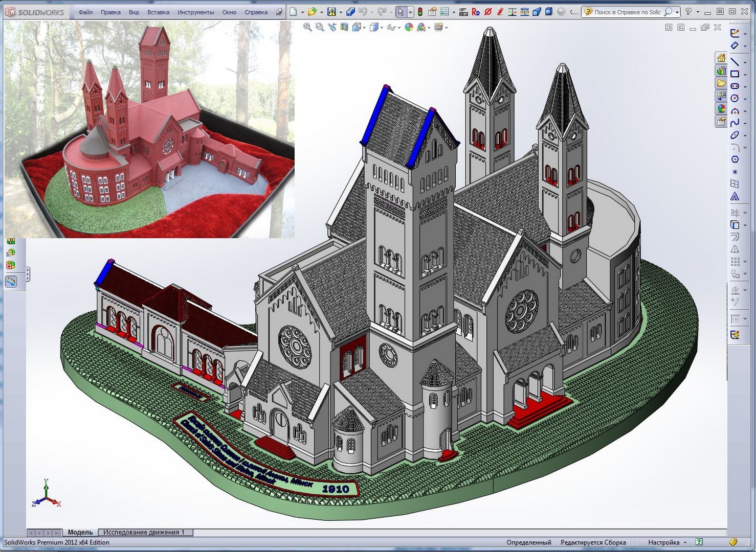Screen dimensions: 756x552
Task: Expand the help search options dropdown
Action: [677, 12]
